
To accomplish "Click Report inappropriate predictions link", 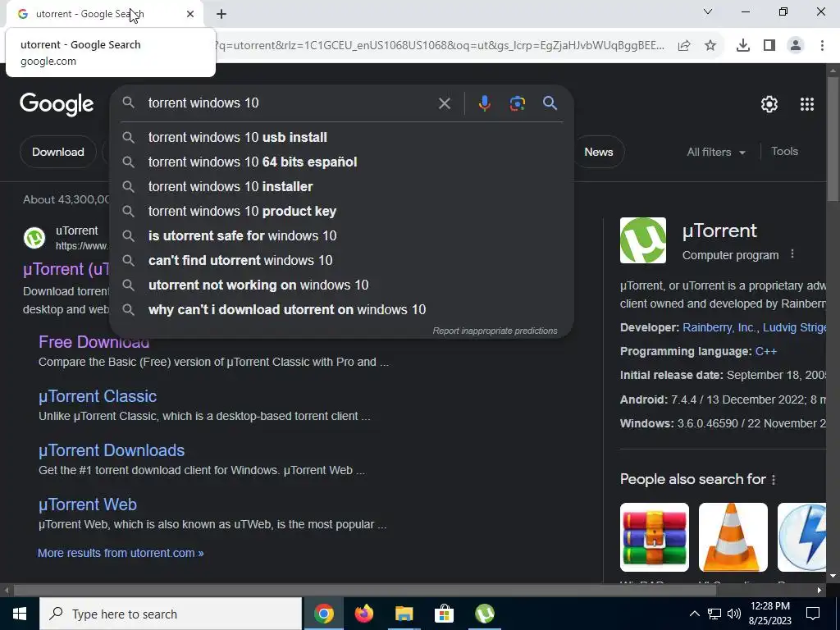I will pos(495,331).
